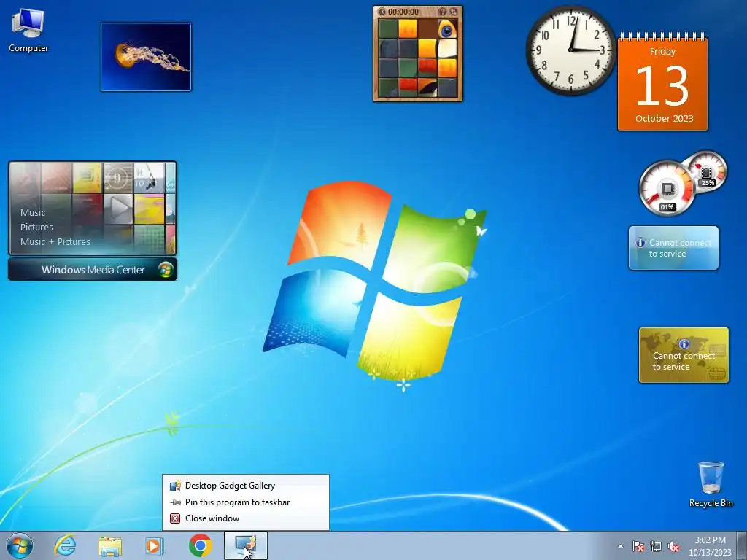This screenshot has width=747, height=560.
Task: Open the Computer desktop icon
Action: (28, 31)
